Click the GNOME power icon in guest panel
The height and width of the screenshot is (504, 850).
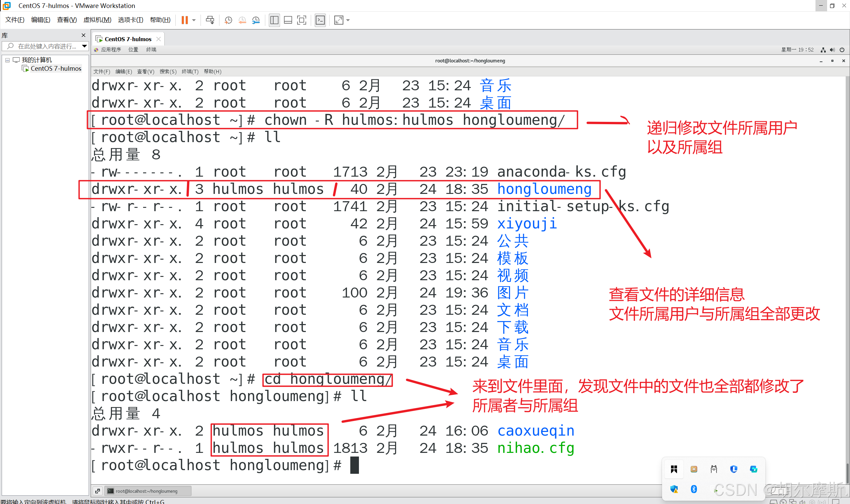pos(841,49)
